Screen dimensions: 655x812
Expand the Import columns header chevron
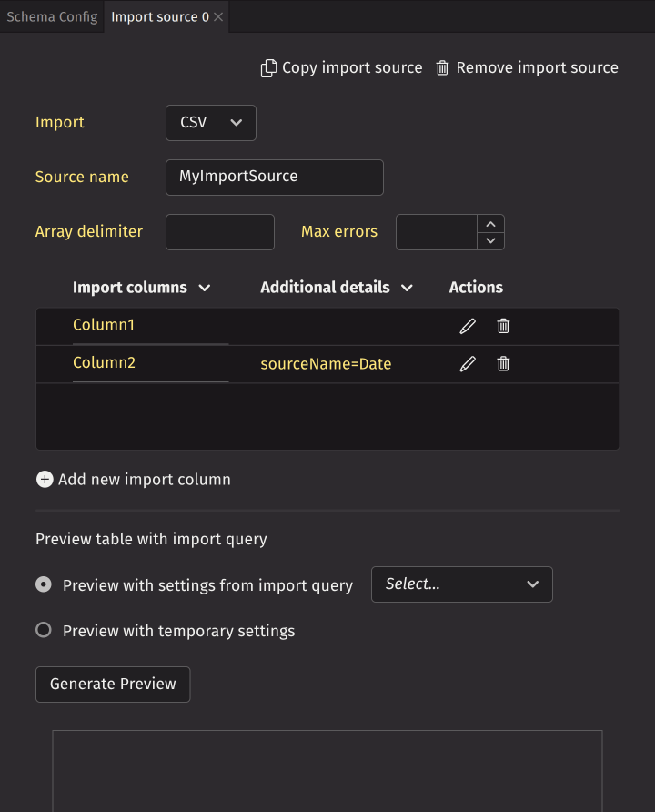pyautogui.click(x=205, y=288)
